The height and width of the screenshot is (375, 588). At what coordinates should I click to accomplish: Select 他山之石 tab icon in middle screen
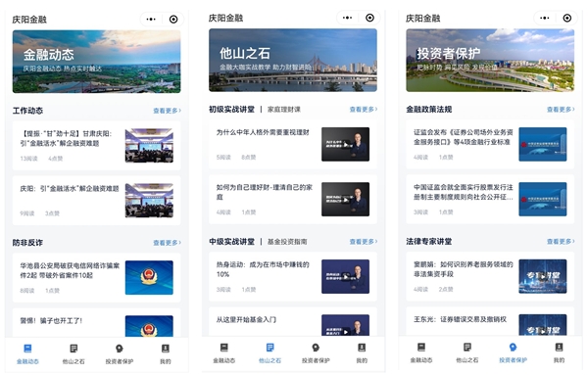pyautogui.click(x=270, y=348)
